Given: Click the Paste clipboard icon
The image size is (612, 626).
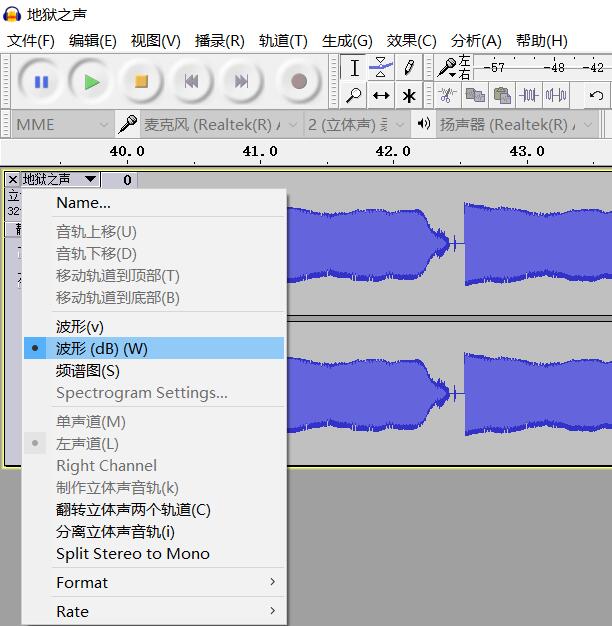Looking at the screenshot, I should click(502, 96).
